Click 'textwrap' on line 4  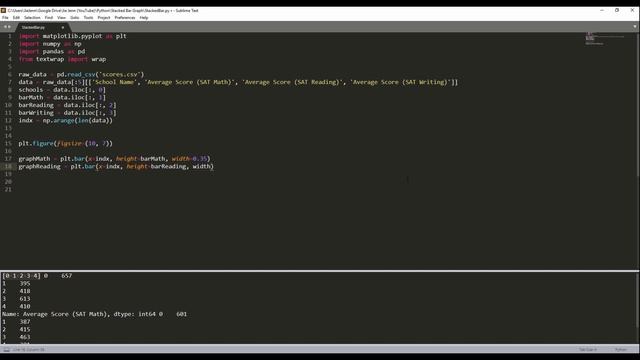point(50,59)
